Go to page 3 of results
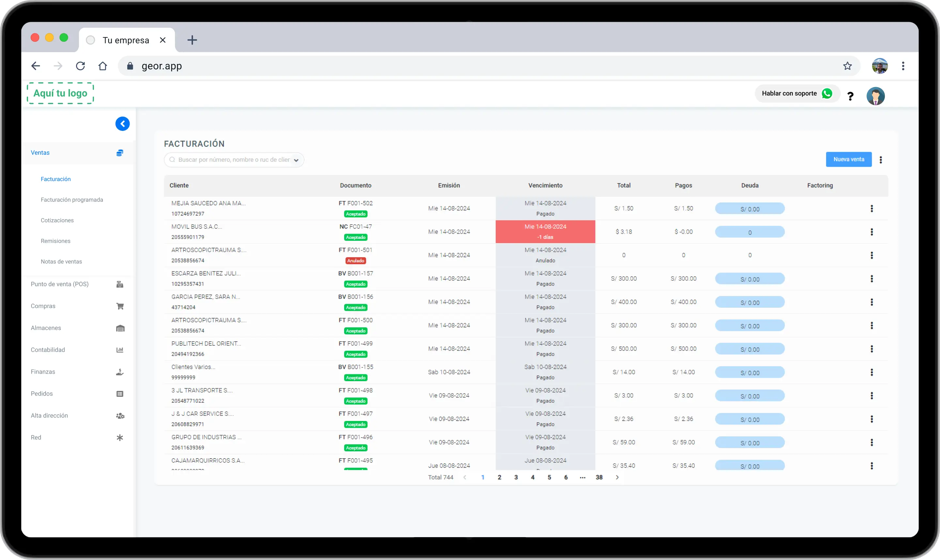Screen dimensions: 940x560 pos(515,477)
